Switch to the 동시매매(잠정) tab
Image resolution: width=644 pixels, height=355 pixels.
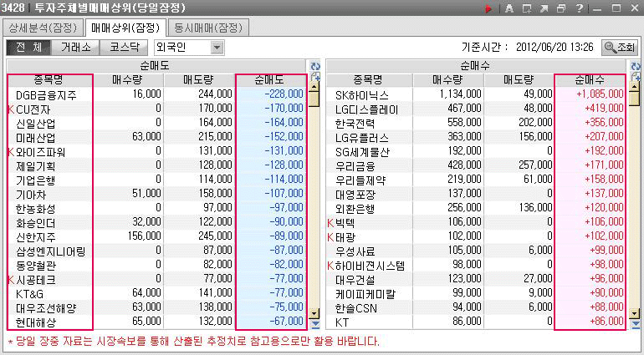tap(208, 28)
